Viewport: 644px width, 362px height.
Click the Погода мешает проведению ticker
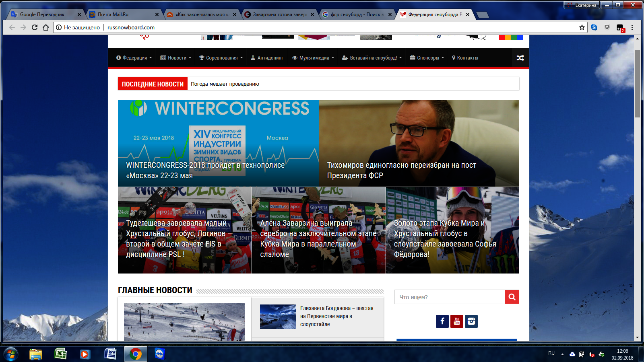click(x=225, y=84)
